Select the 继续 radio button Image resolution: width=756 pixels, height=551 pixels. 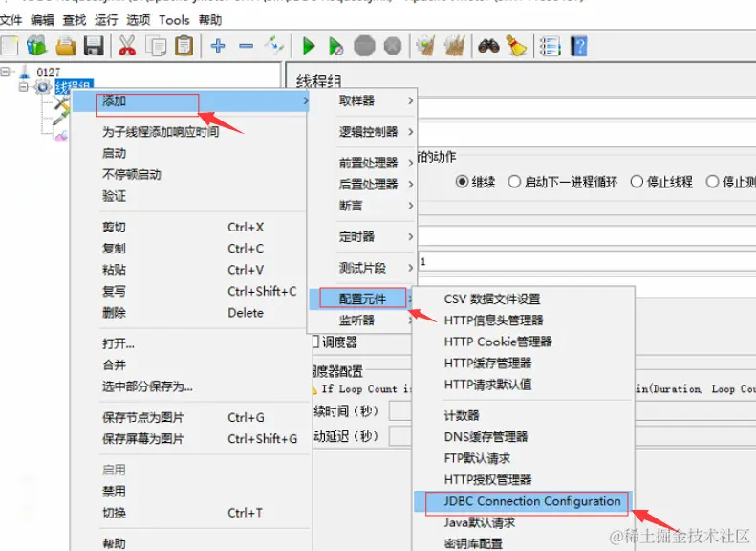(462, 182)
